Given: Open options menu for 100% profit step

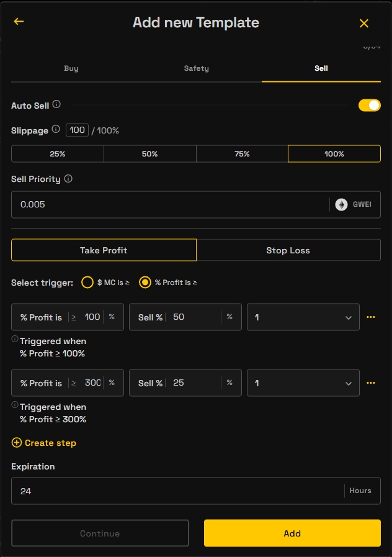Looking at the screenshot, I should (371, 317).
